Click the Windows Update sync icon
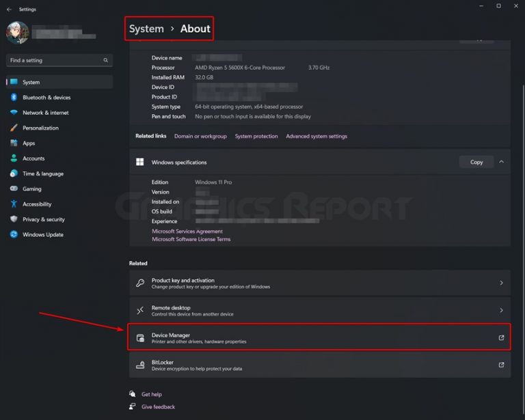Screen dimensions: 525x420 (14, 234)
